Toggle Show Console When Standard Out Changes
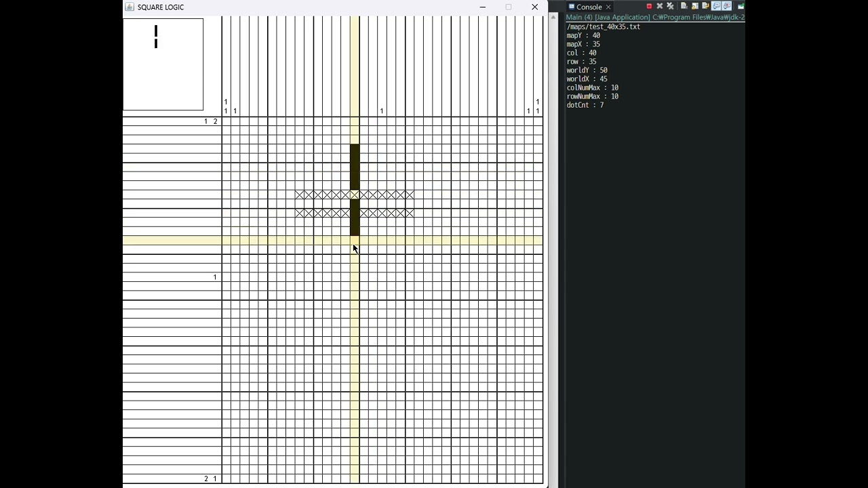The width and height of the screenshot is (868, 488). [x=716, y=6]
